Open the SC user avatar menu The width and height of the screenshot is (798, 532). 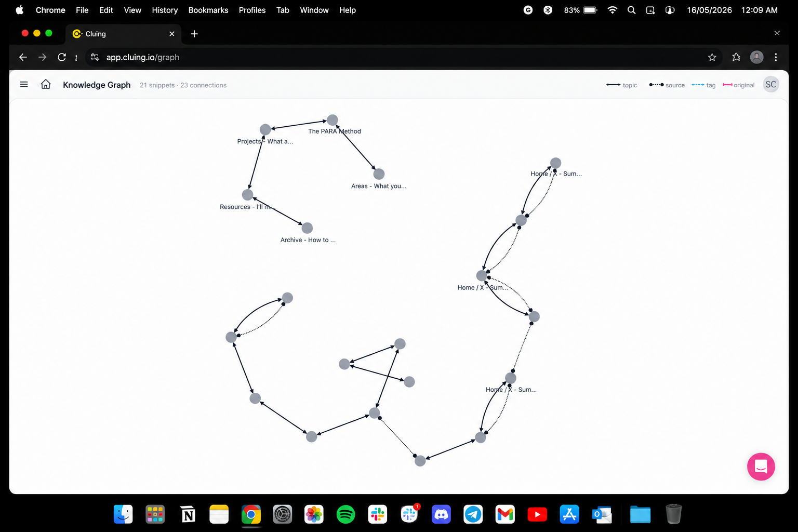(771, 84)
